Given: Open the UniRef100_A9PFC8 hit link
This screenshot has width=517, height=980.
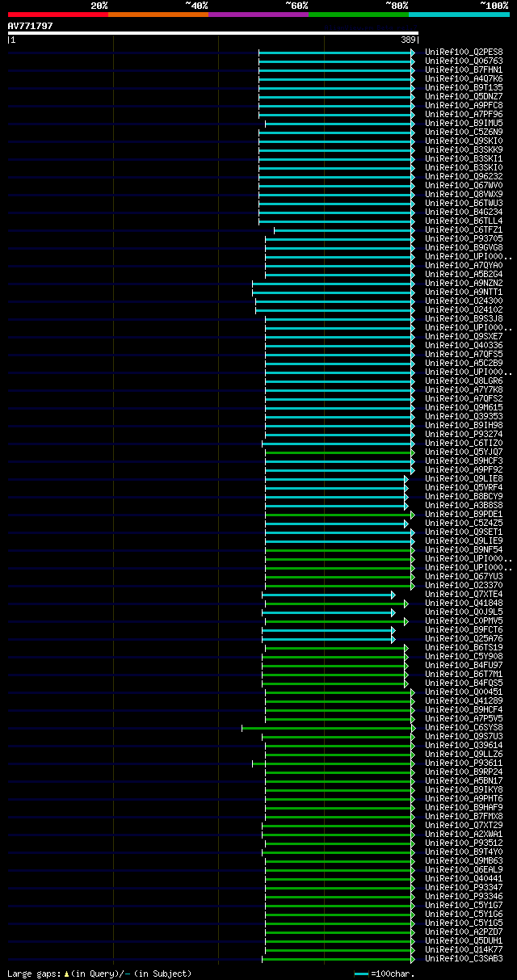Looking at the screenshot, I should tap(464, 106).
